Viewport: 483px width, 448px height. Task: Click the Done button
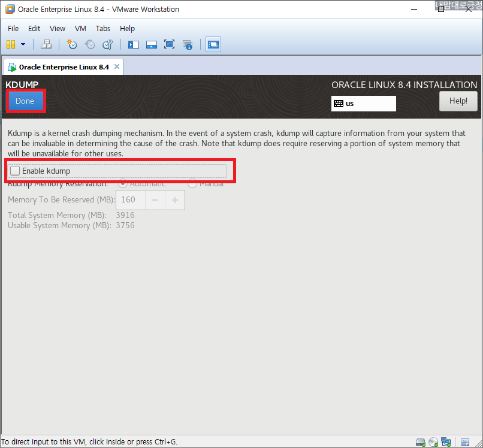[25, 101]
